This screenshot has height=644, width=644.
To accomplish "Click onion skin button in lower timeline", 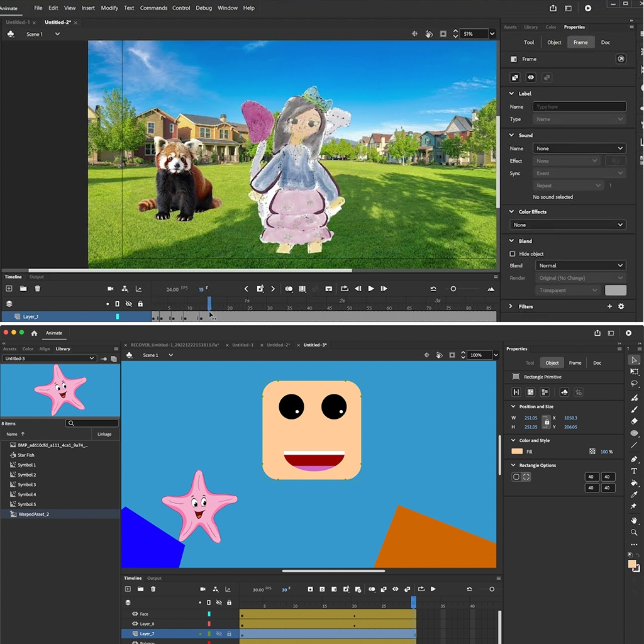I will tap(372, 589).
